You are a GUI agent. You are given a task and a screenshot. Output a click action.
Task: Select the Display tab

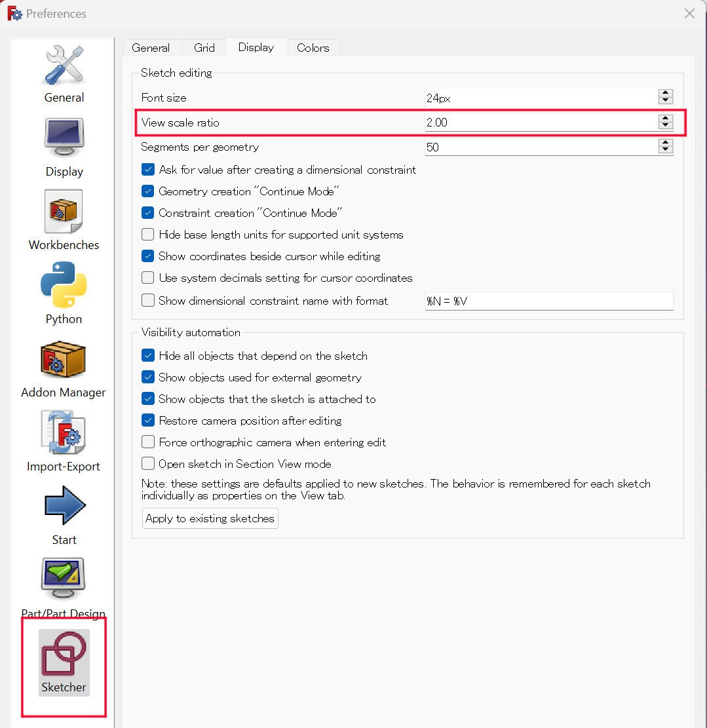click(256, 47)
